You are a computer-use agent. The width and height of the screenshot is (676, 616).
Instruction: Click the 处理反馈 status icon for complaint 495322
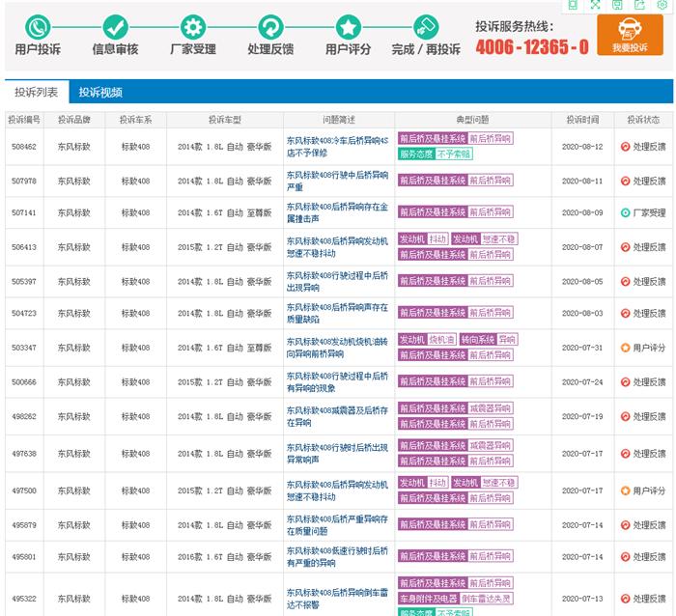coord(625,599)
